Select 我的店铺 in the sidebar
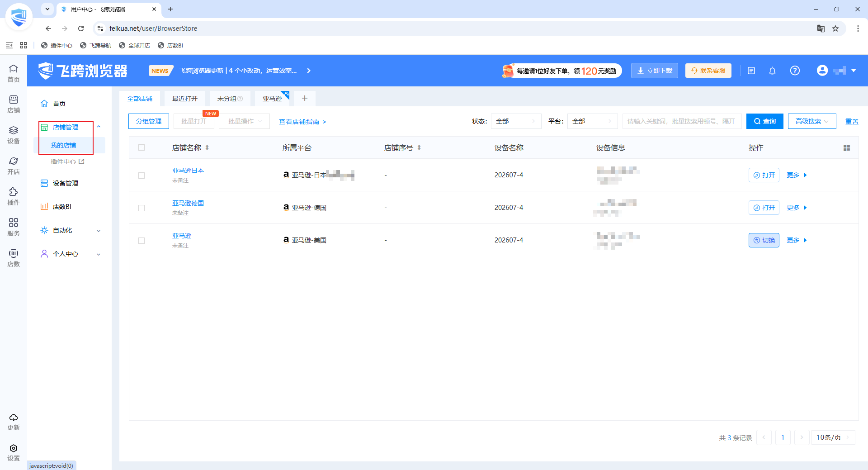This screenshot has height=470, width=868. point(63,145)
